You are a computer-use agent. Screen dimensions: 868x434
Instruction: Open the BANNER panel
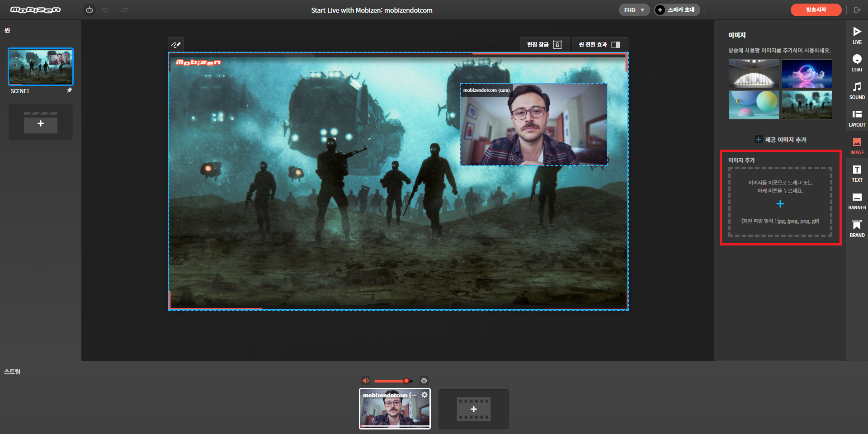tap(857, 201)
